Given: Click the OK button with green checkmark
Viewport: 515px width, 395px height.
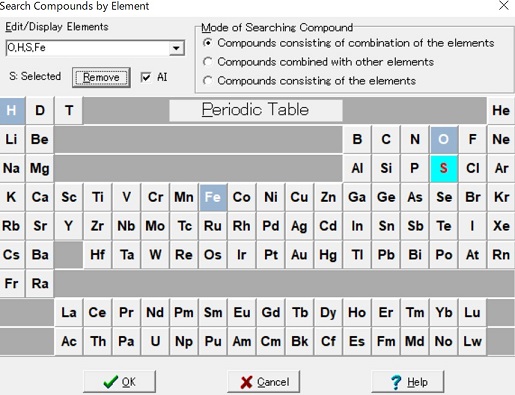Looking at the screenshot, I should [119, 381].
